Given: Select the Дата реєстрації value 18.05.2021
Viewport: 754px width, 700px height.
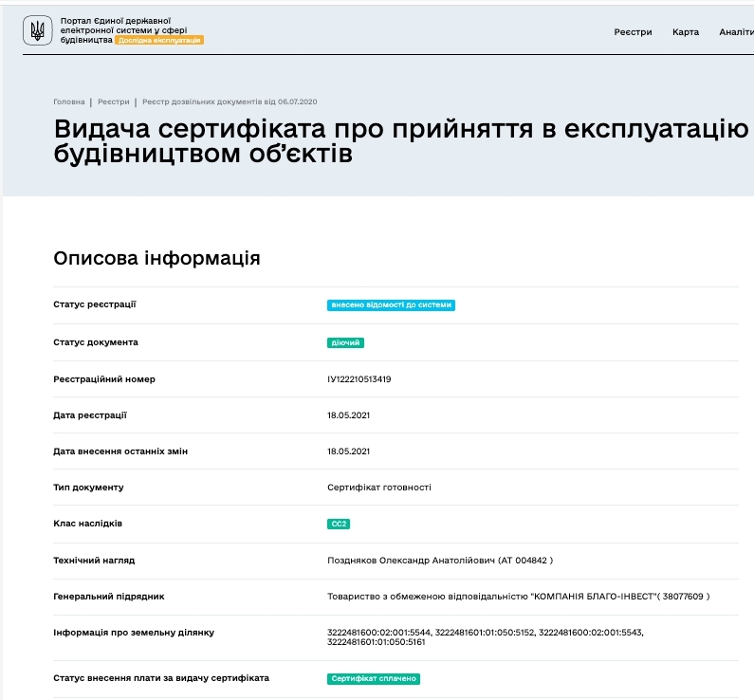Looking at the screenshot, I should [349, 415].
